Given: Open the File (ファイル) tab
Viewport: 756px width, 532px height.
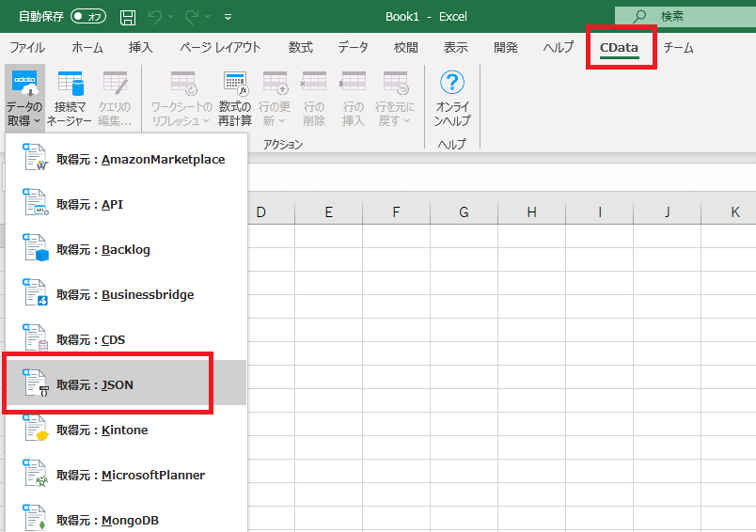Looking at the screenshot, I should tap(27, 47).
